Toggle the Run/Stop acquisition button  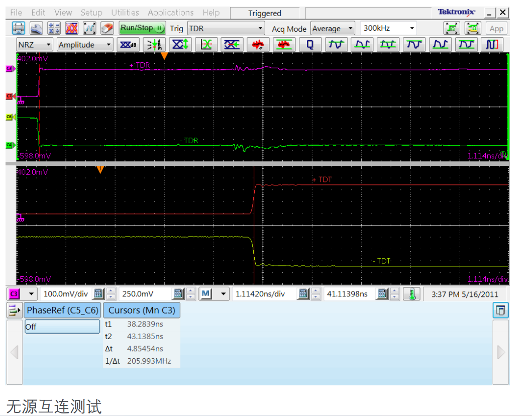142,28
